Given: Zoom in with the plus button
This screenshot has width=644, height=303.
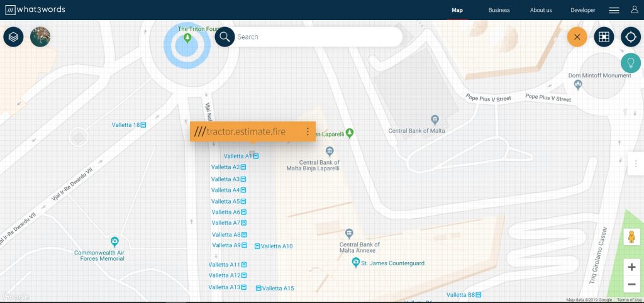Looking at the screenshot, I should coord(631,267).
